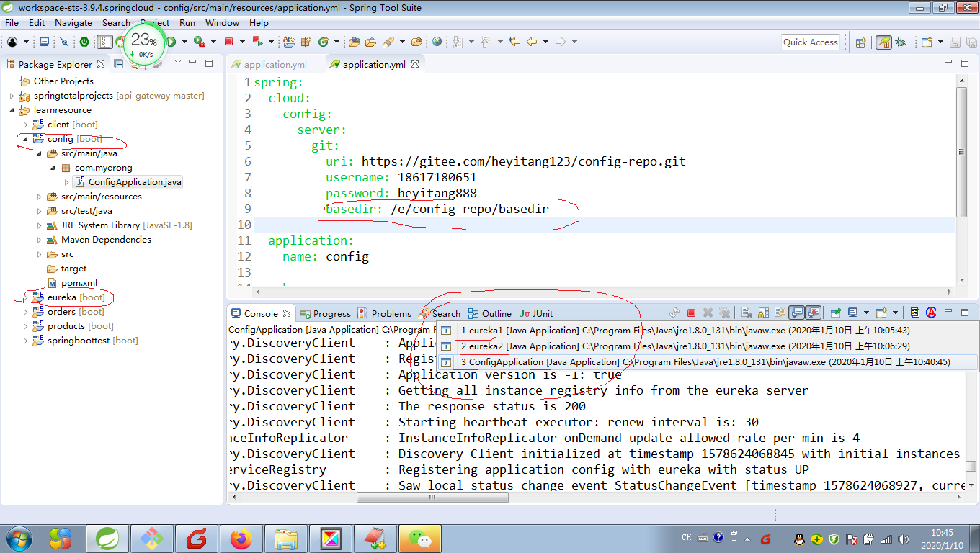The height and width of the screenshot is (553, 980).
Task: Expand the orders project node
Action: (26, 312)
